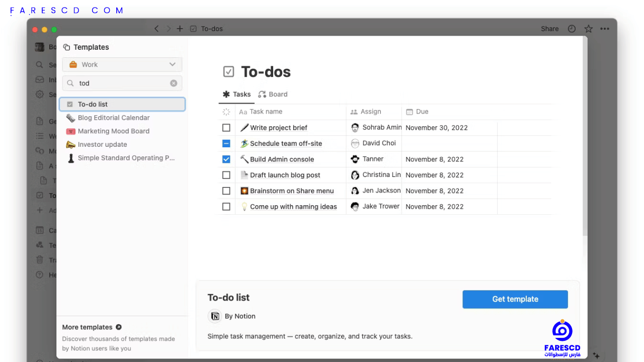Switch to the Tasks tab
The height and width of the screenshot is (362, 644).
(x=236, y=94)
